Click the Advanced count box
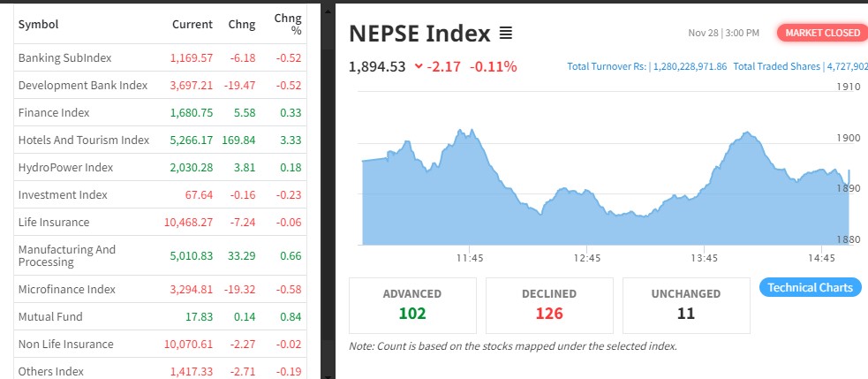The height and width of the screenshot is (379, 868). [x=412, y=305]
